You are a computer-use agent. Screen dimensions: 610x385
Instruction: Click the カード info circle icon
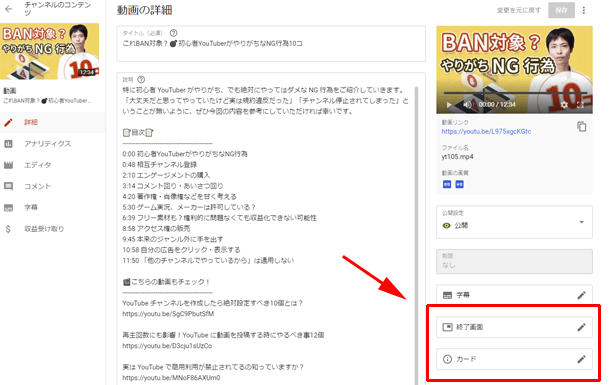[x=447, y=359]
